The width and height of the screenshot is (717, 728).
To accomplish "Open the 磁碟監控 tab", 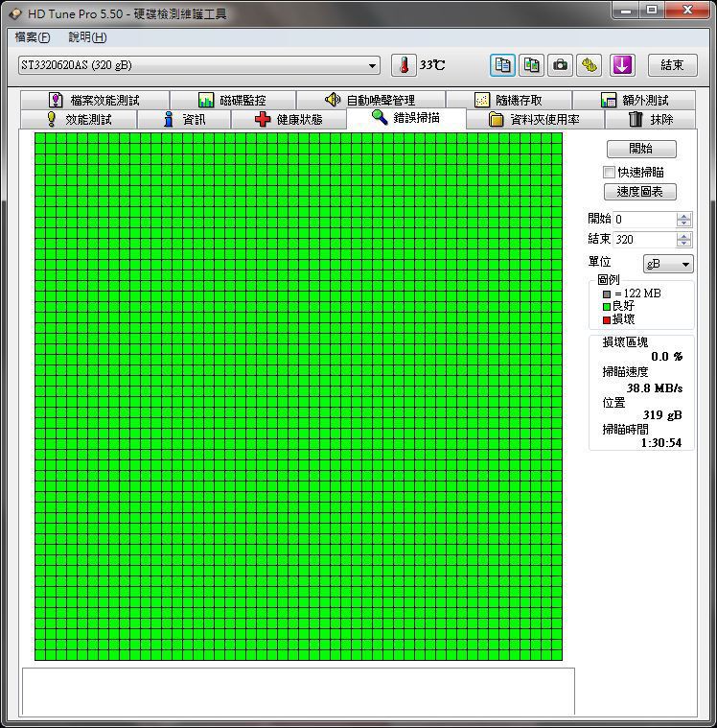I will coord(233,101).
